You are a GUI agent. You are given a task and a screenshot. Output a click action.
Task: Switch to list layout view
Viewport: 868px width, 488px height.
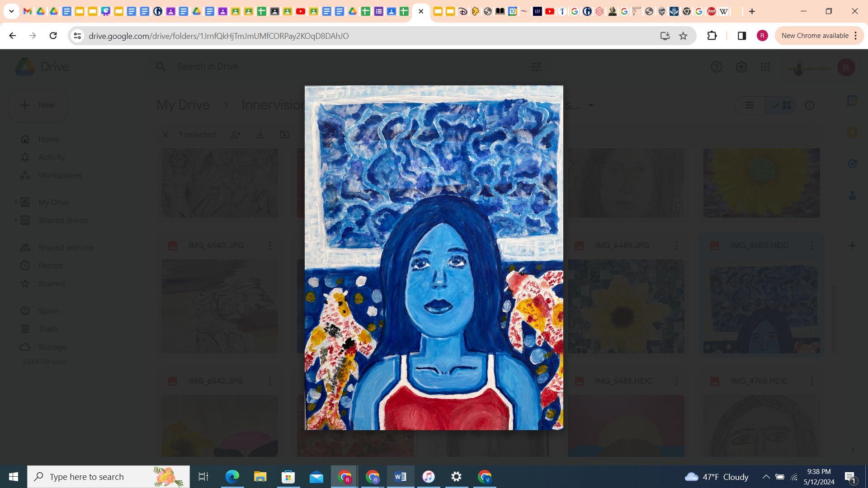750,105
